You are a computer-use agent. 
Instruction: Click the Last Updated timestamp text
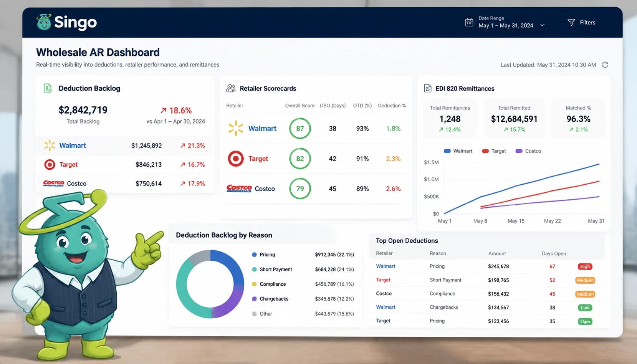coord(548,65)
